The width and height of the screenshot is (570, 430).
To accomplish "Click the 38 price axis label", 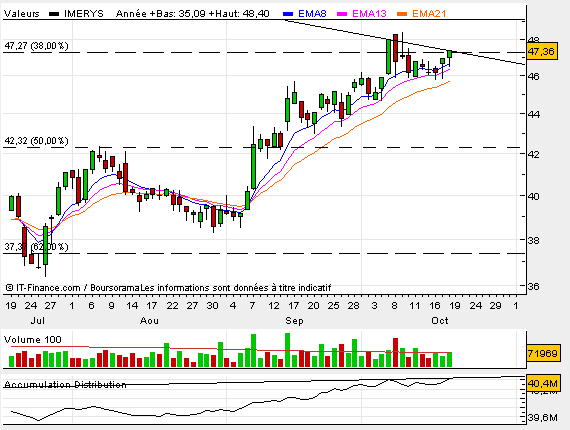I will click(x=534, y=240).
